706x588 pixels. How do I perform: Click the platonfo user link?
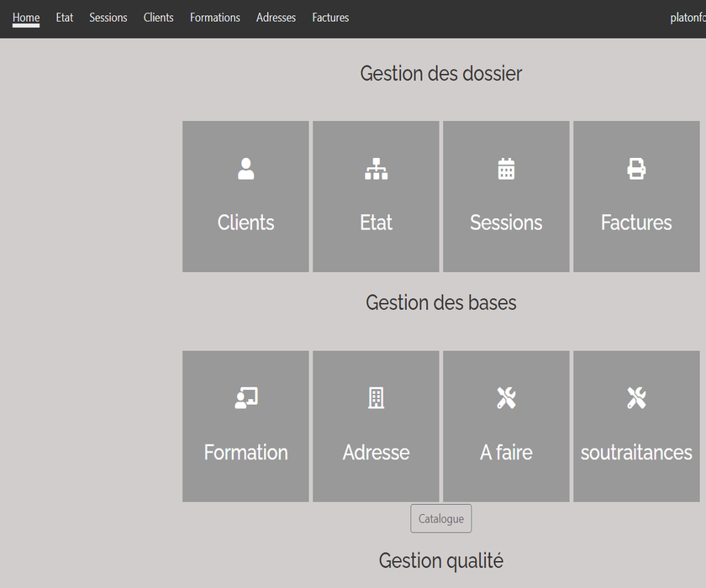[x=688, y=18]
